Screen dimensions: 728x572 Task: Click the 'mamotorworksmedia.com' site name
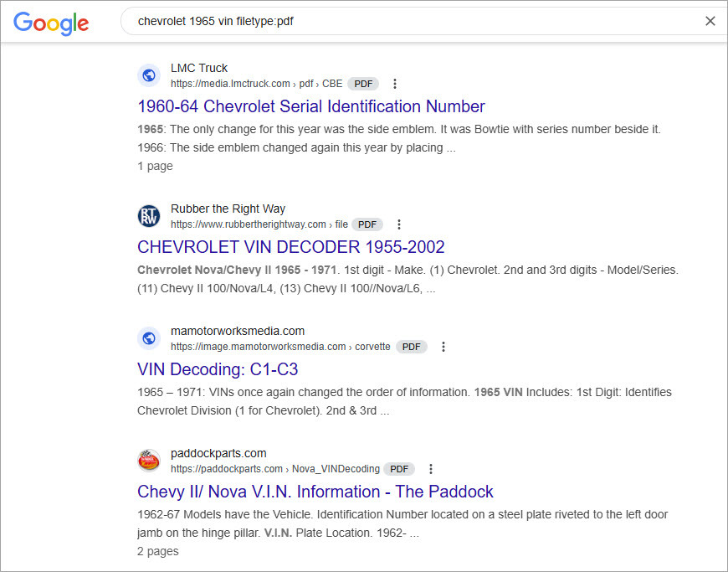(238, 331)
